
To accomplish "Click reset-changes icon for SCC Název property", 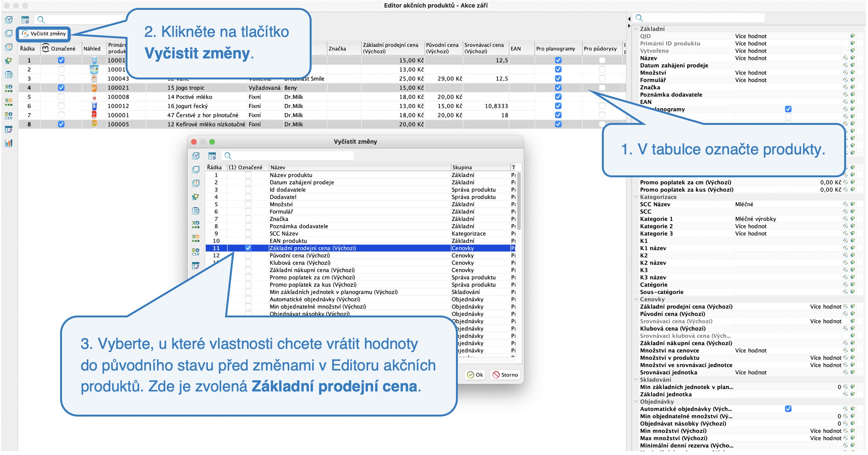I will (x=845, y=204).
